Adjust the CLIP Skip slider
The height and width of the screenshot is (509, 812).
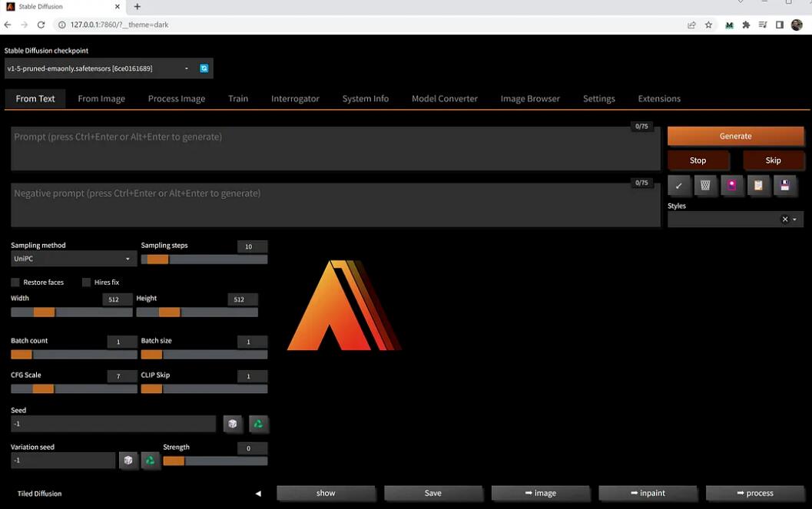coord(204,389)
